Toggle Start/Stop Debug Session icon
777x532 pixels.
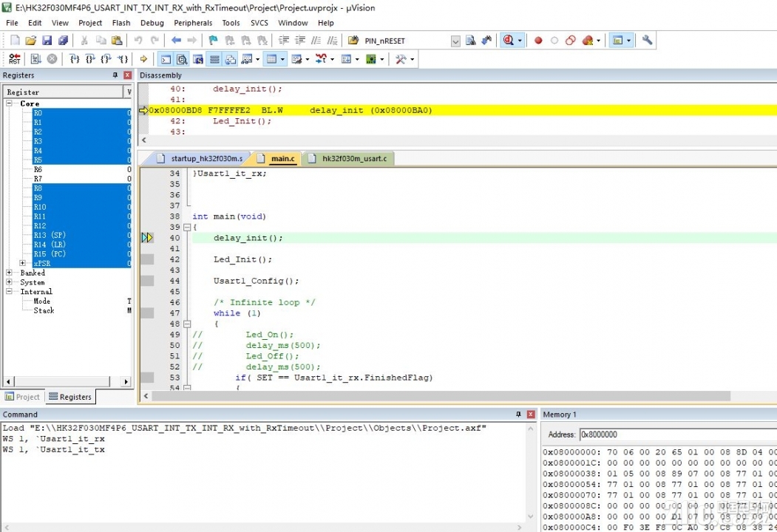point(509,41)
